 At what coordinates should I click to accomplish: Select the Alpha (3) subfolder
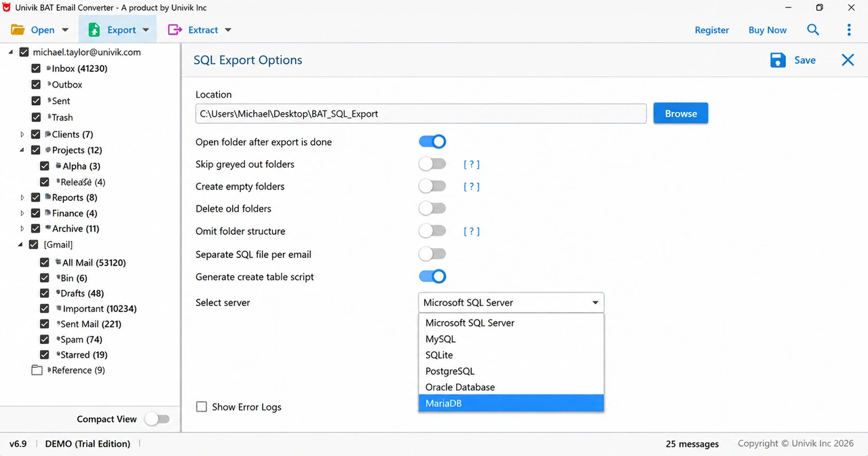(81, 166)
